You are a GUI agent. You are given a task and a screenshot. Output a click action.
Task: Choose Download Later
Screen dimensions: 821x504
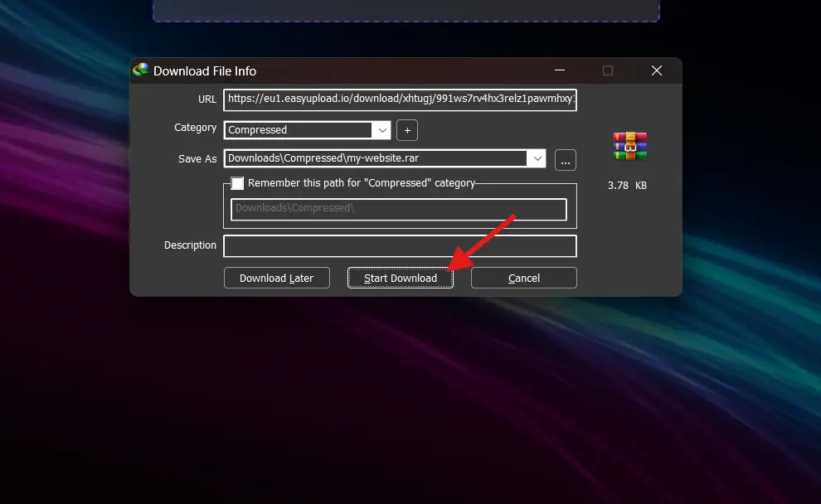tap(276, 278)
